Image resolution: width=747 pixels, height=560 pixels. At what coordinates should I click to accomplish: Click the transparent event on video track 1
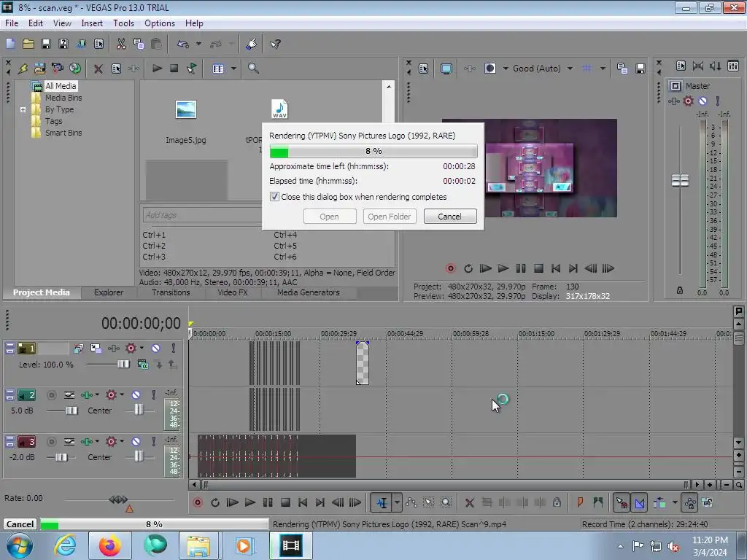[x=363, y=363]
